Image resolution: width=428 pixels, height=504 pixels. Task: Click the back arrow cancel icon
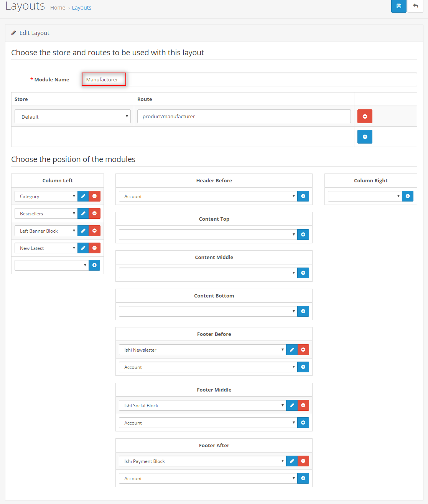(415, 6)
